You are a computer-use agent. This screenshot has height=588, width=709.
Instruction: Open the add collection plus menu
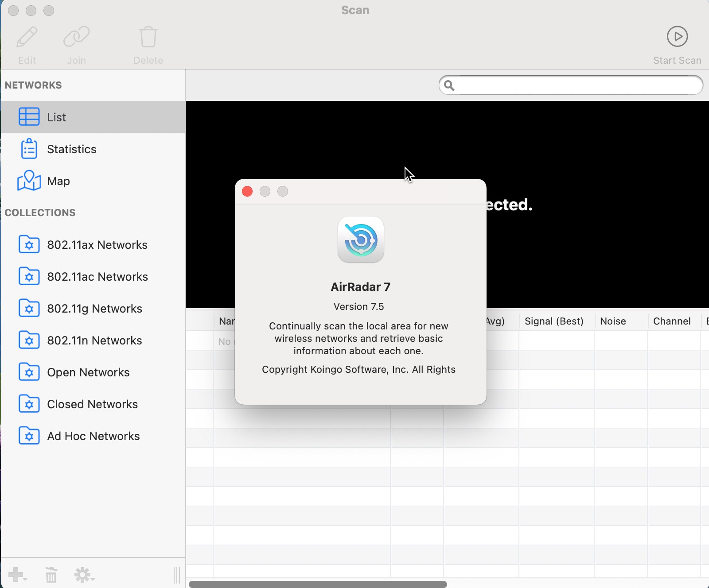[18, 575]
